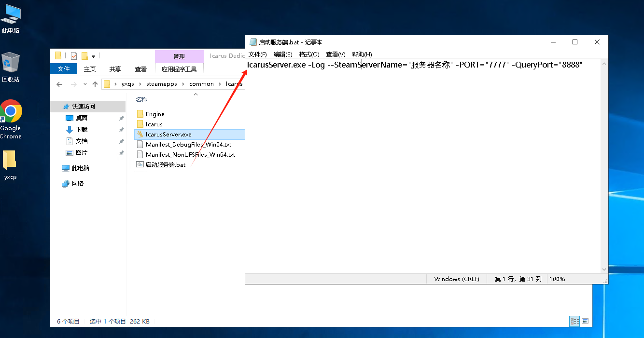This screenshot has width=644, height=338.
Task: Select 此电脑 in the navigation pane
Action: [x=81, y=168]
